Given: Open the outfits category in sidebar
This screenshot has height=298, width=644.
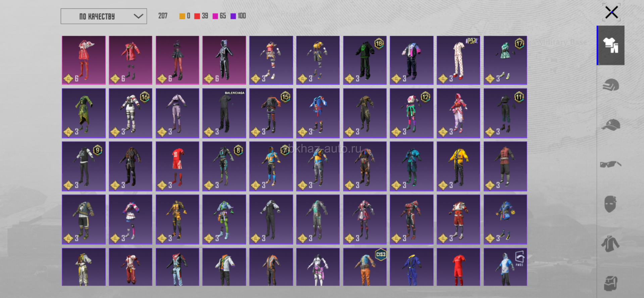Looking at the screenshot, I should point(610,45).
